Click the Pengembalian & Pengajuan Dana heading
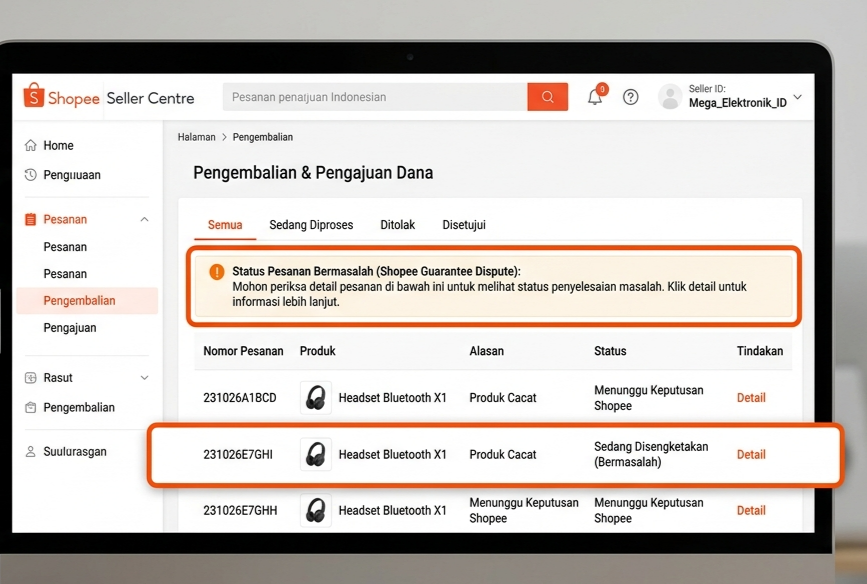Viewport: 867px width, 584px height. [x=313, y=173]
